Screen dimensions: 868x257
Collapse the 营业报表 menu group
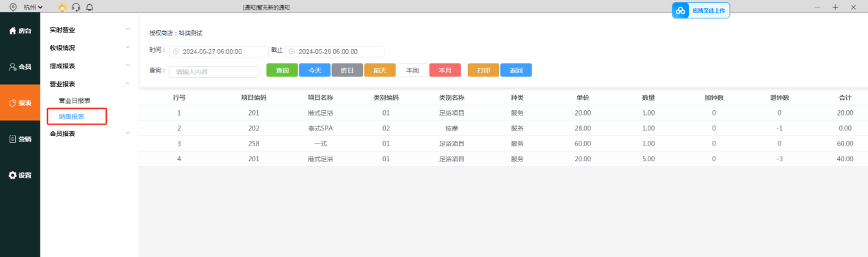[90, 84]
